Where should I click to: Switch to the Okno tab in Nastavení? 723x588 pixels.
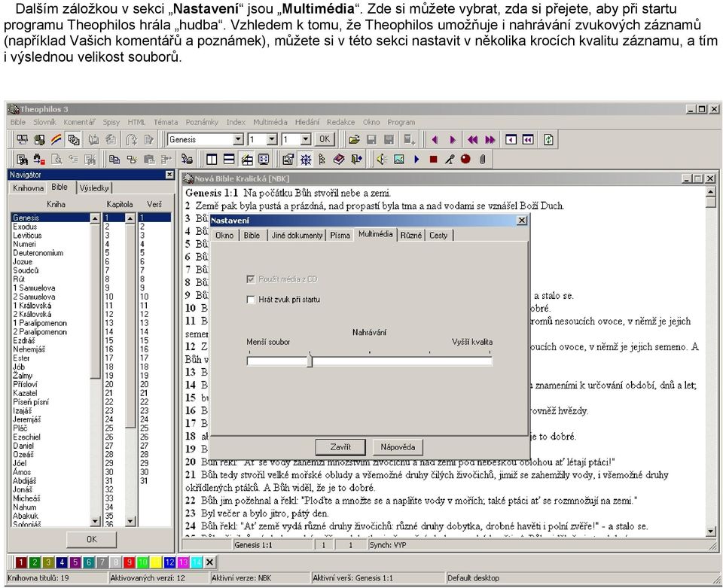(224, 235)
